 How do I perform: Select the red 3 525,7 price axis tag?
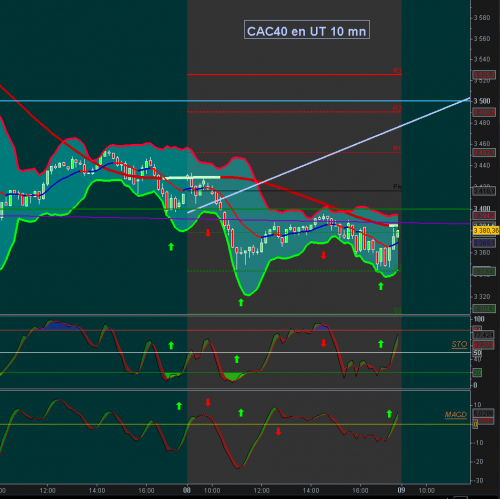pos(484,75)
